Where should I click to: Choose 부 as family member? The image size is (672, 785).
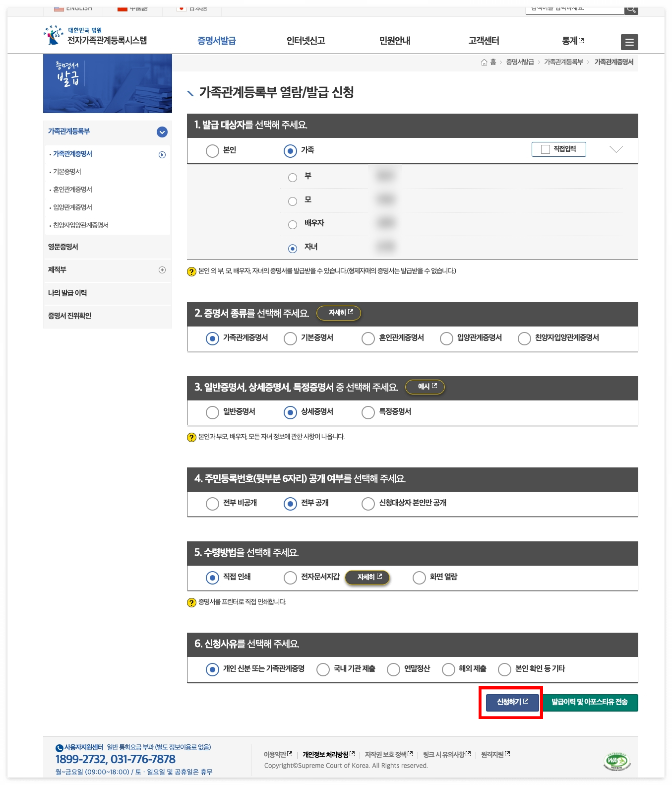[x=293, y=178]
